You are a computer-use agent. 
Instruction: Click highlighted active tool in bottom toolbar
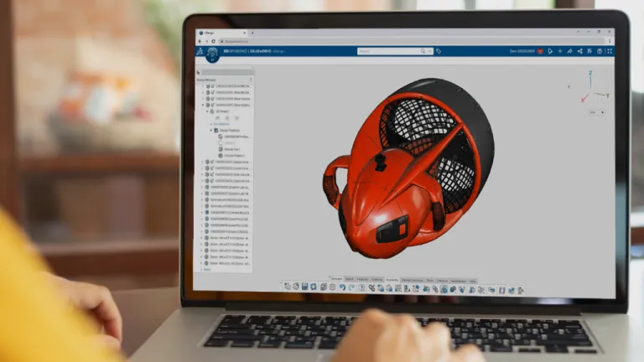[444, 289]
